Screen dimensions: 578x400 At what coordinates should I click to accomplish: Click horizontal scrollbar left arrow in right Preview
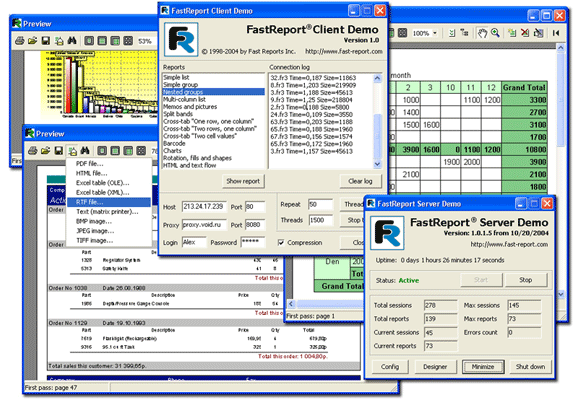[x=291, y=304]
